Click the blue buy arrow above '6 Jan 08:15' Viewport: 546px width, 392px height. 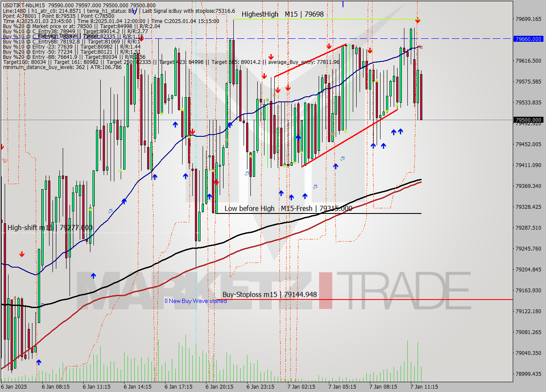tap(39, 362)
